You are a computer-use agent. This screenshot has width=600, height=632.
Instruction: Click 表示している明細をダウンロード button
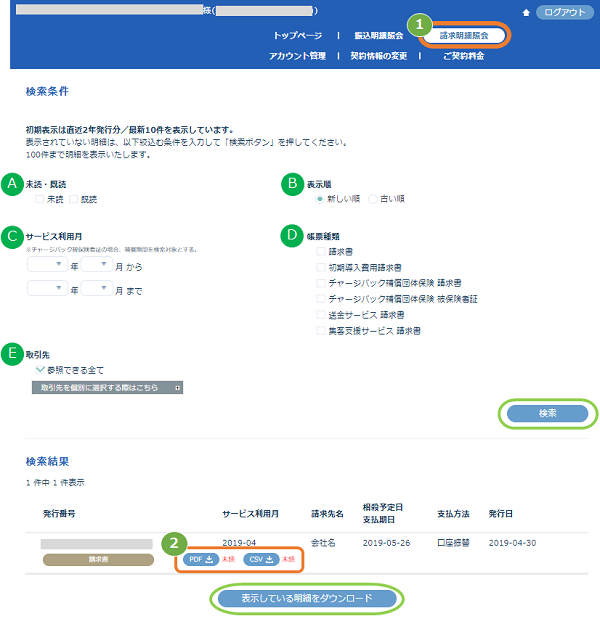point(307,599)
